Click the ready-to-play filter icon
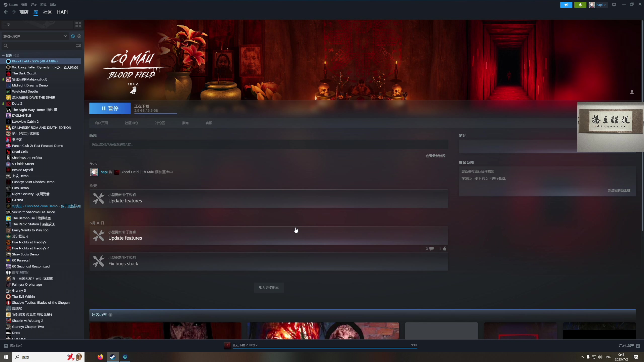Viewport: 644px width, 362px height. tap(79, 36)
